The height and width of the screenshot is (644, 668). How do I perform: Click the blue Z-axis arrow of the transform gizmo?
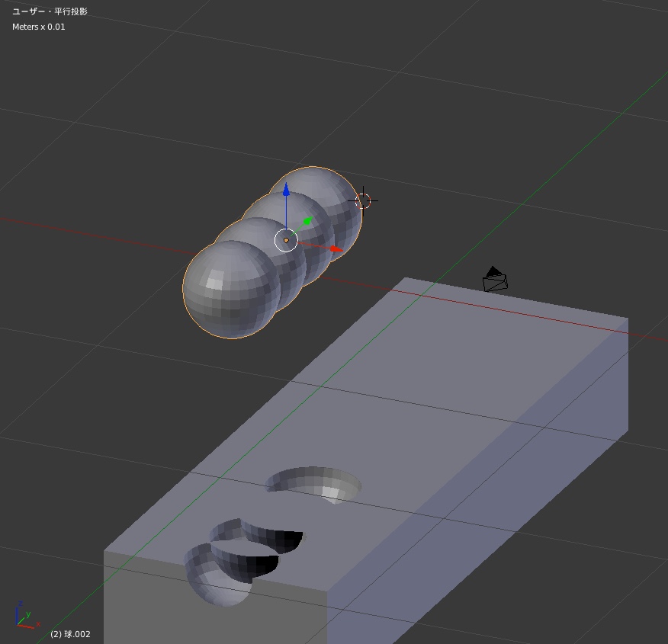tap(286, 190)
